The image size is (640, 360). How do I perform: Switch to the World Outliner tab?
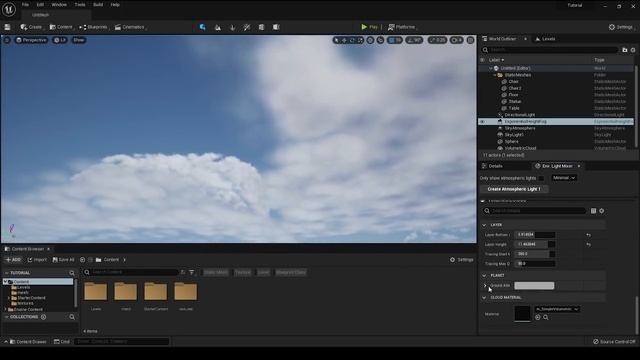pos(502,39)
